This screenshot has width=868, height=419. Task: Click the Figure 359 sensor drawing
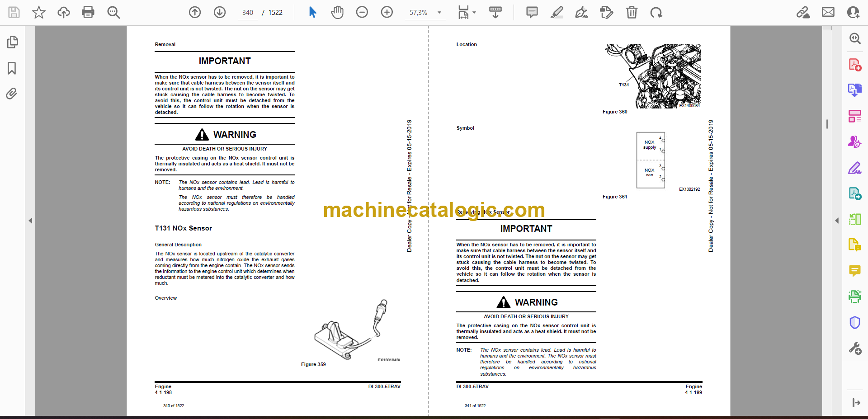tap(352, 330)
